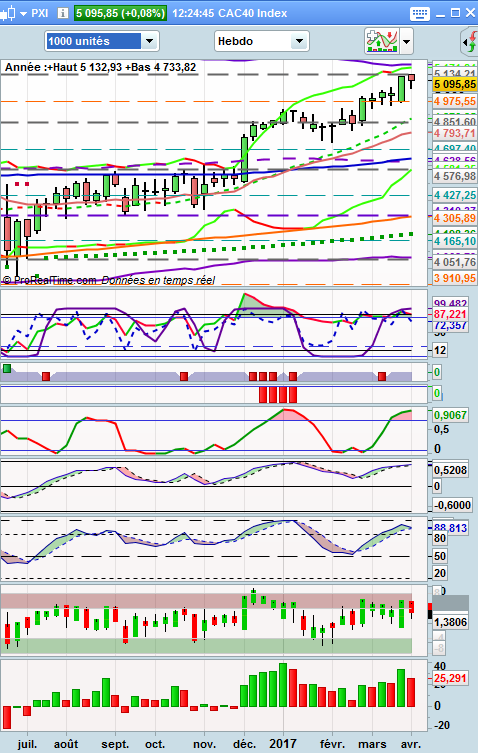Click the red-green arrows icon at right edge

point(470,42)
